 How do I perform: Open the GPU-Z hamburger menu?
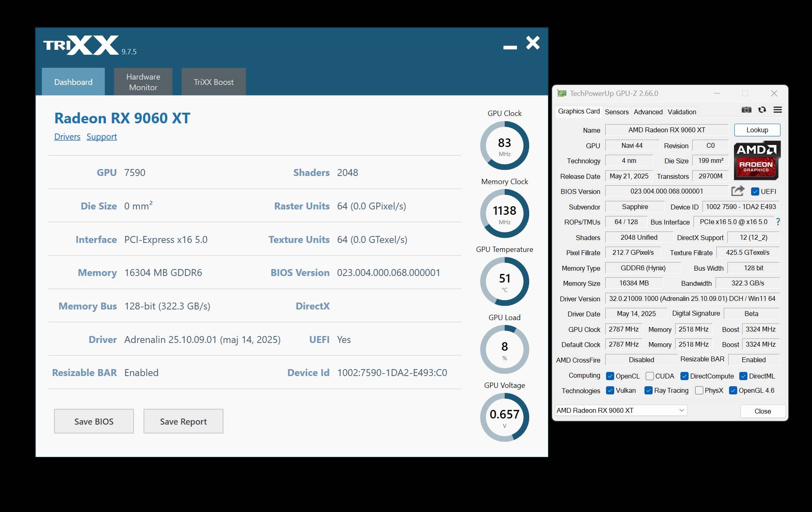point(778,110)
